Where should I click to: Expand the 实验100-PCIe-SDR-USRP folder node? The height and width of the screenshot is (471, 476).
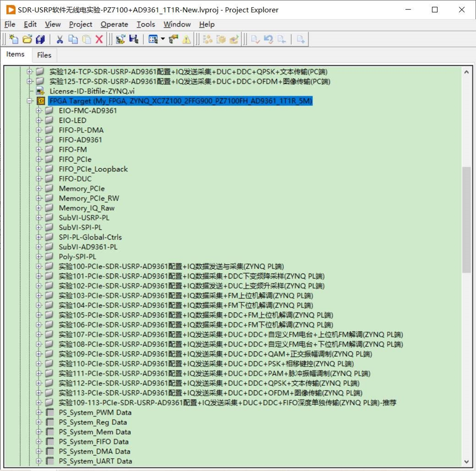point(39,266)
